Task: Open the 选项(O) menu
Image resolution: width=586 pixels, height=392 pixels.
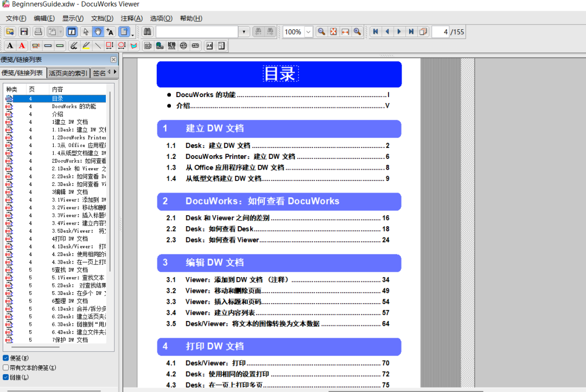Action: click(x=161, y=18)
